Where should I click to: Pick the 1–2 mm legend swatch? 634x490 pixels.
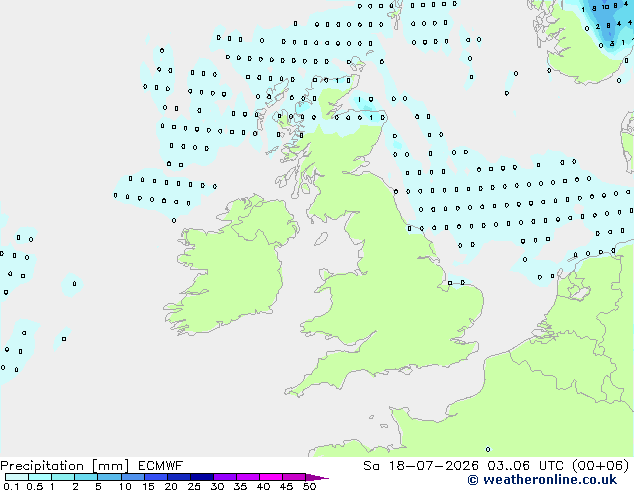[63, 477]
